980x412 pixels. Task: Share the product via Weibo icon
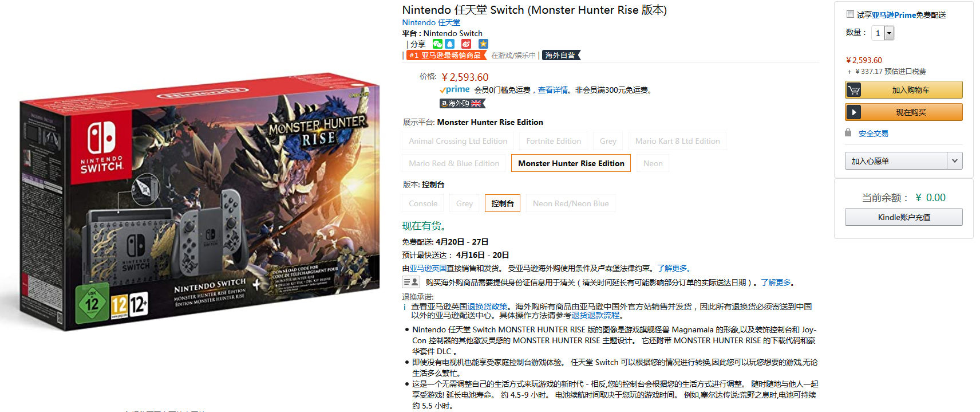click(466, 44)
